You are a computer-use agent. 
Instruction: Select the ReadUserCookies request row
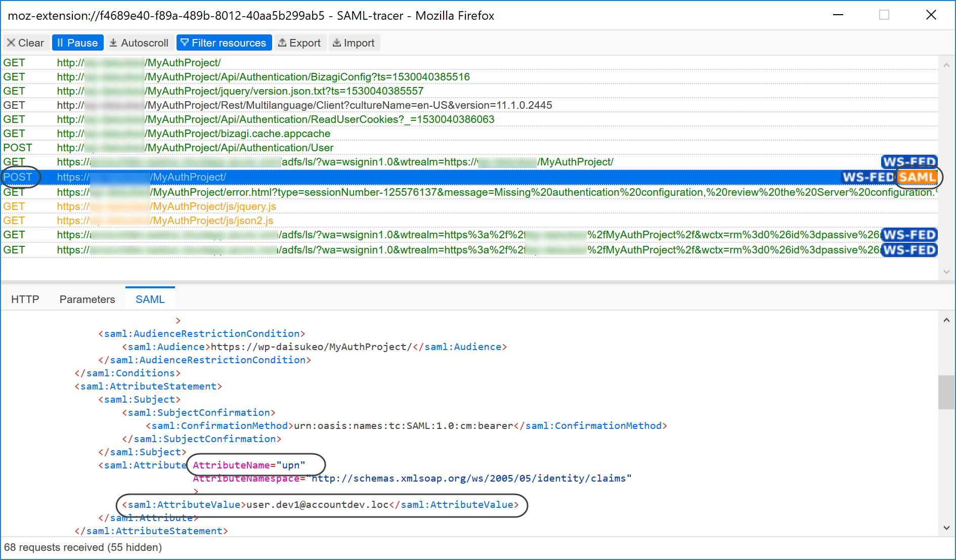click(x=469, y=119)
